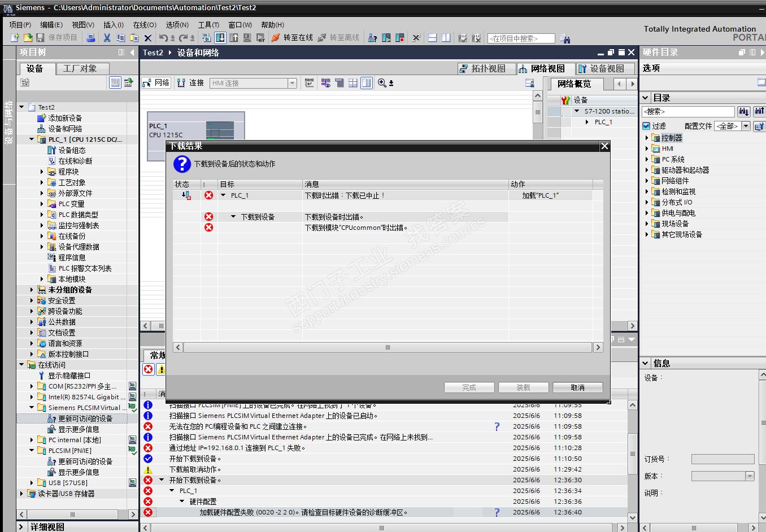This screenshot has width=766, height=532.
Task: Split the editor space horizontally
Action: tap(433, 38)
